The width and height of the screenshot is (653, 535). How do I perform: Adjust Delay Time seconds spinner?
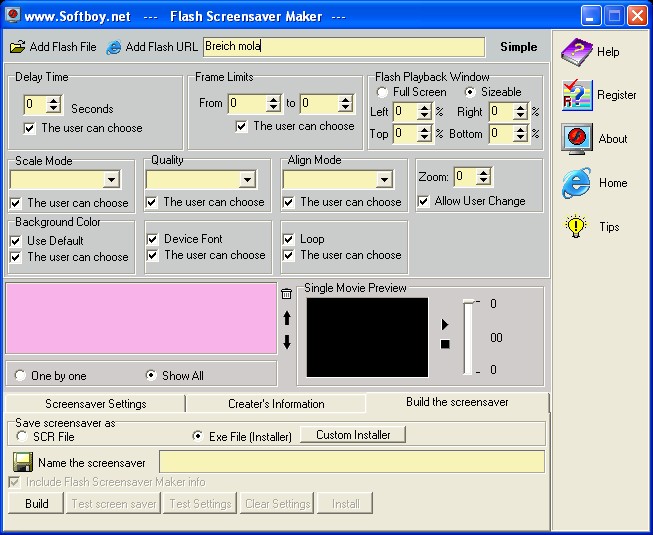tap(54, 104)
